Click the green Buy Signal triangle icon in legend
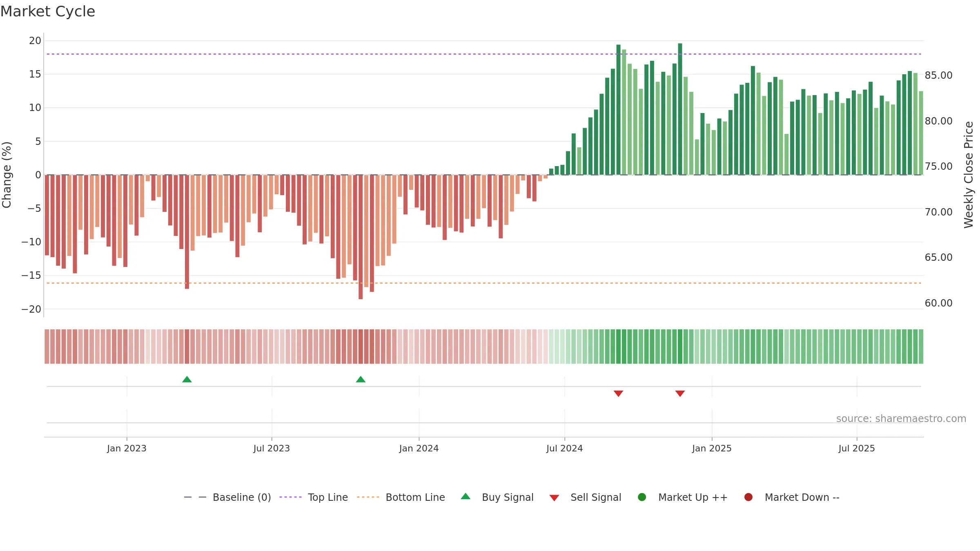The image size is (980, 551). (465, 496)
